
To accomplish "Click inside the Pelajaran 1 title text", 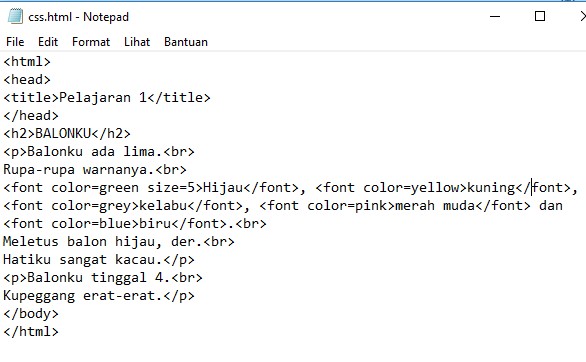I will coord(103,98).
